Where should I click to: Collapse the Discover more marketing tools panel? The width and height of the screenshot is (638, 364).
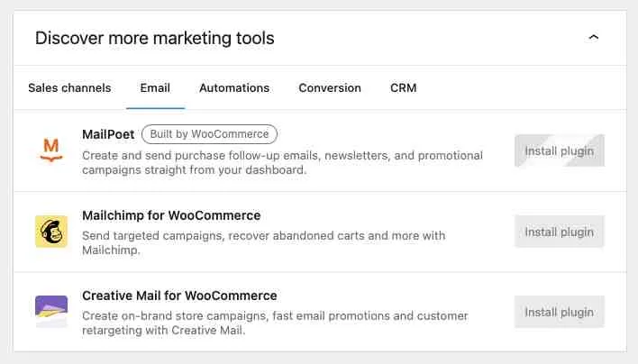pyautogui.click(x=593, y=38)
